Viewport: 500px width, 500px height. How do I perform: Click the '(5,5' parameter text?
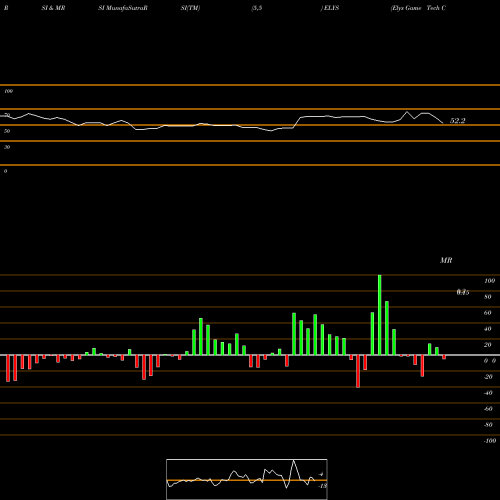(x=257, y=8)
